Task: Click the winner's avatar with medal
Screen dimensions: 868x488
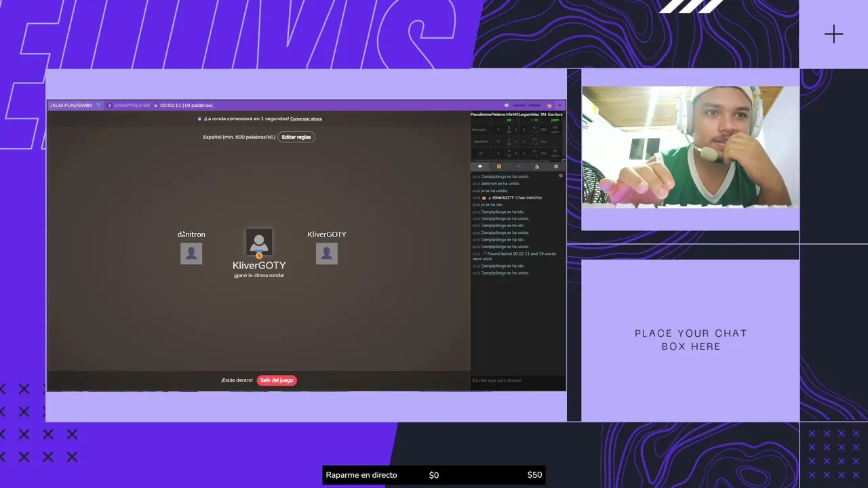Action: point(258,243)
